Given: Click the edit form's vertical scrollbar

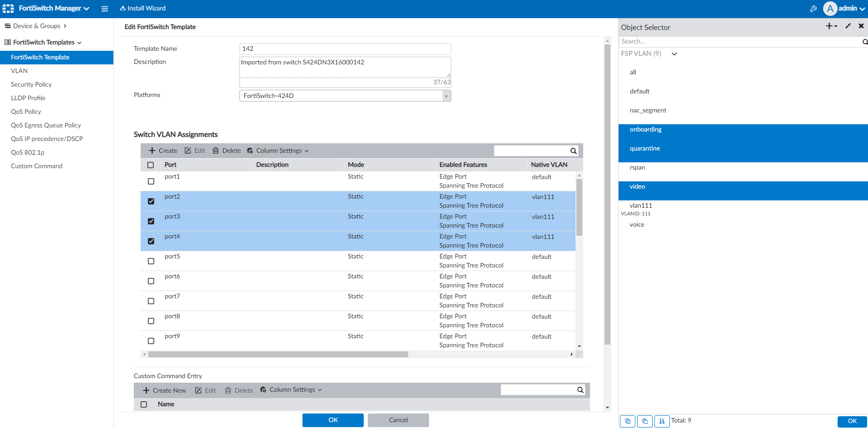Looking at the screenshot, I should (608, 195).
